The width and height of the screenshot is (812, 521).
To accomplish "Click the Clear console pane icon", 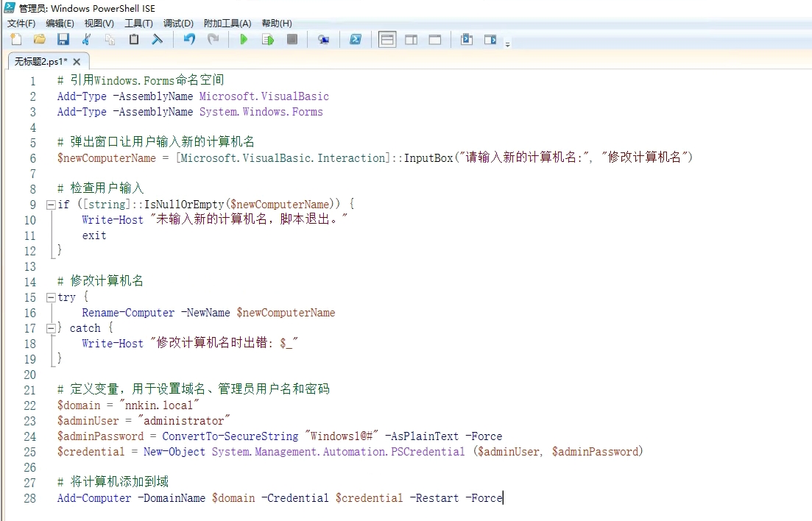I will [x=158, y=40].
